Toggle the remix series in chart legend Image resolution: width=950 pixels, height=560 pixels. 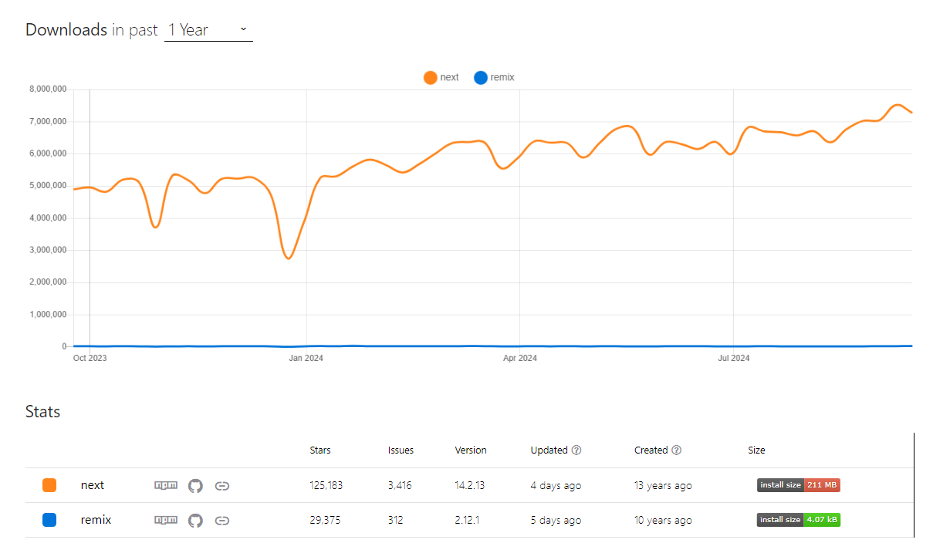pyautogui.click(x=495, y=77)
